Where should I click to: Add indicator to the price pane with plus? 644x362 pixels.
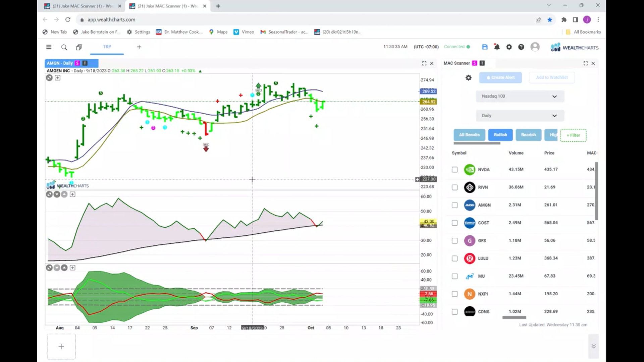tap(58, 78)
